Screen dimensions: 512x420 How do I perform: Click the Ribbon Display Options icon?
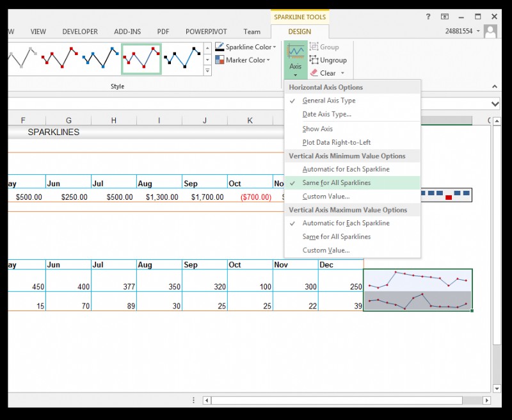pyautogui.click(x=444, y=17)
